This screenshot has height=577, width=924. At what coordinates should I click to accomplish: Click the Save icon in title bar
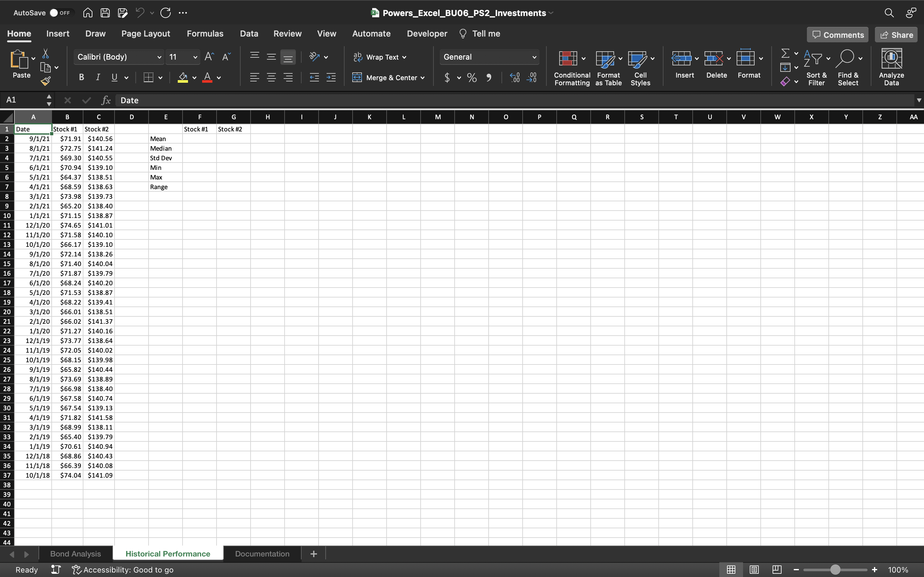point(105,13)
